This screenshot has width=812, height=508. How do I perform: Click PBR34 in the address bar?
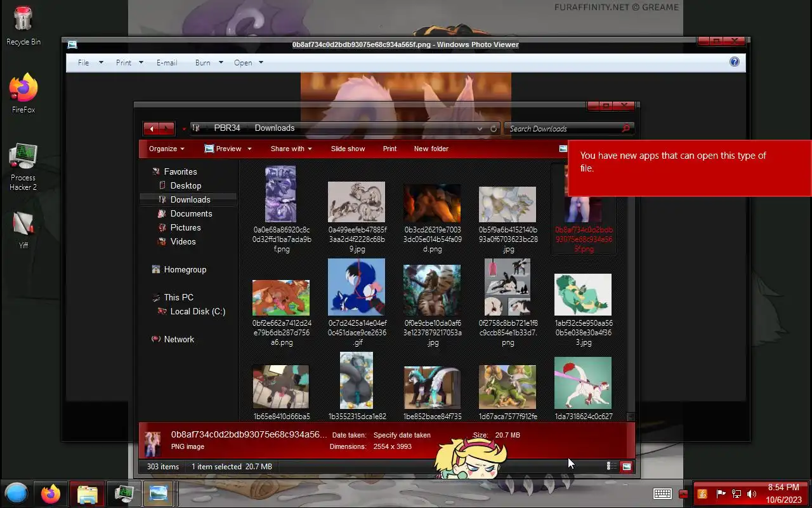tap(227, 128)
